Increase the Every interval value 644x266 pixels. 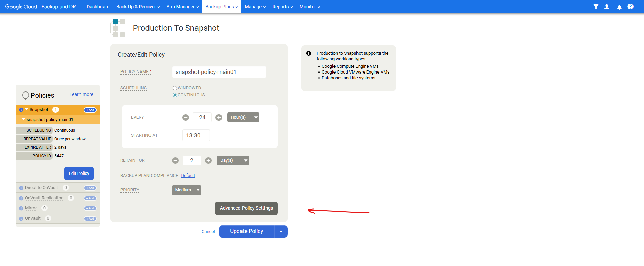point(219,118)
